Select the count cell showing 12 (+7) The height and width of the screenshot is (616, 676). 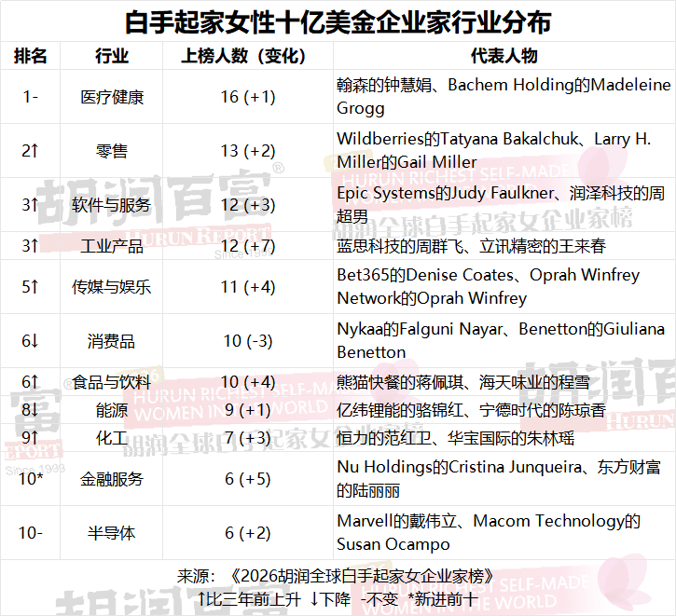(x=248, y=246)
